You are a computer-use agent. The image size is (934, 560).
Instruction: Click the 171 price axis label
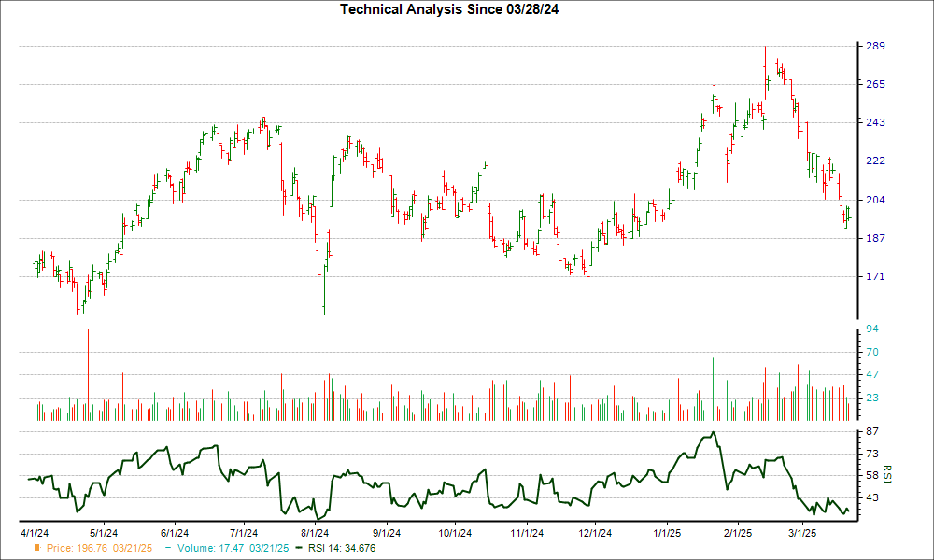873,277
